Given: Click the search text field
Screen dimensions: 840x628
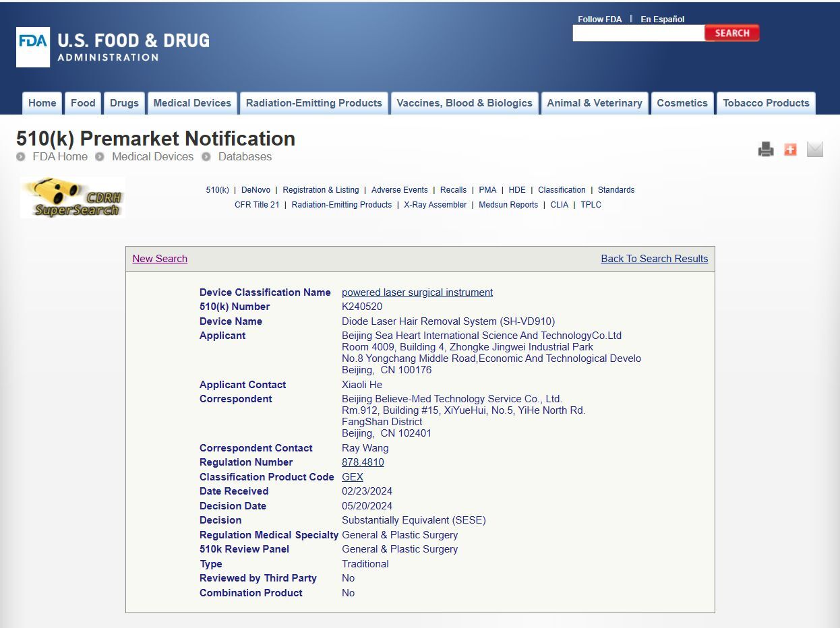Looking at the screenshot, I should [638, 33].
